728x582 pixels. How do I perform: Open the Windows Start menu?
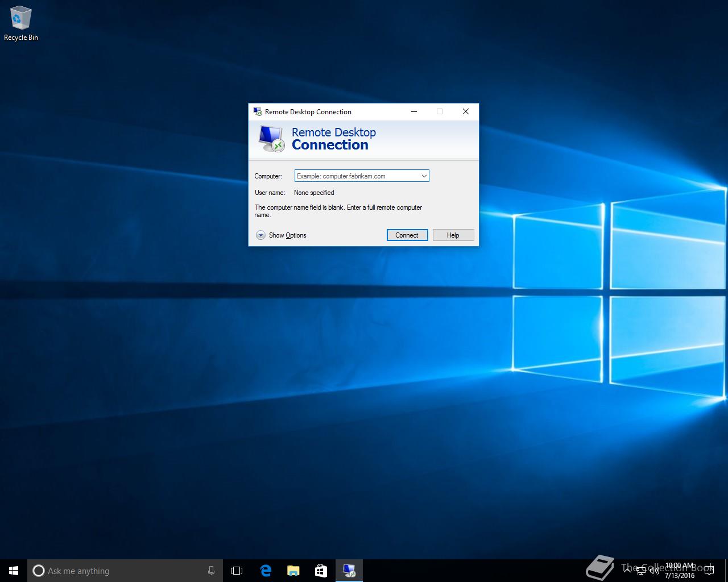[x=14, y=571]
